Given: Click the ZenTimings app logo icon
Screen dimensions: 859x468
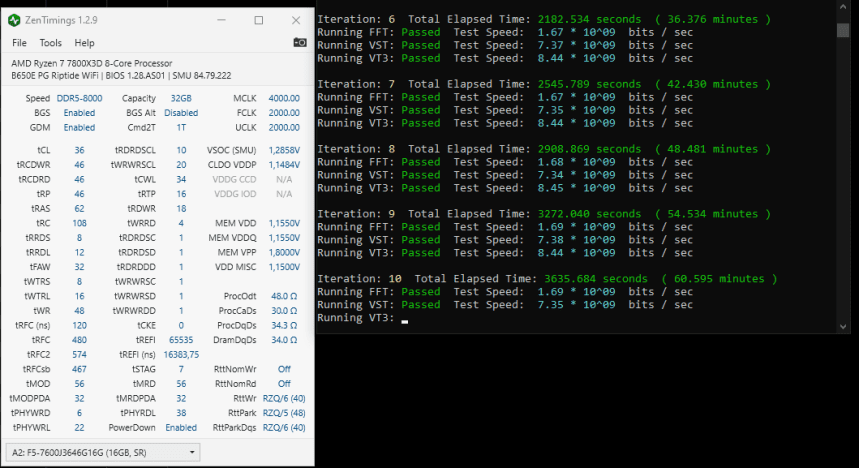Looking at the screenshot, I should [14, 21].
